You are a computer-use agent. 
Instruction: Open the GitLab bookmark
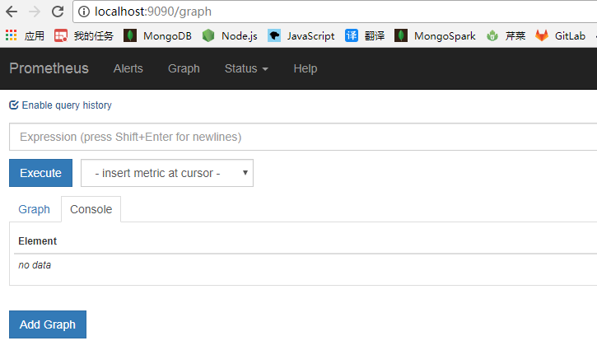(561, 35)
